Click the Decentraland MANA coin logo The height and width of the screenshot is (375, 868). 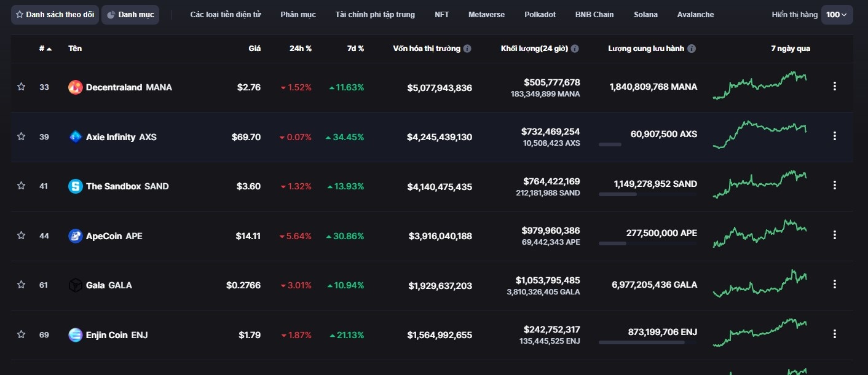coord(75,87)
